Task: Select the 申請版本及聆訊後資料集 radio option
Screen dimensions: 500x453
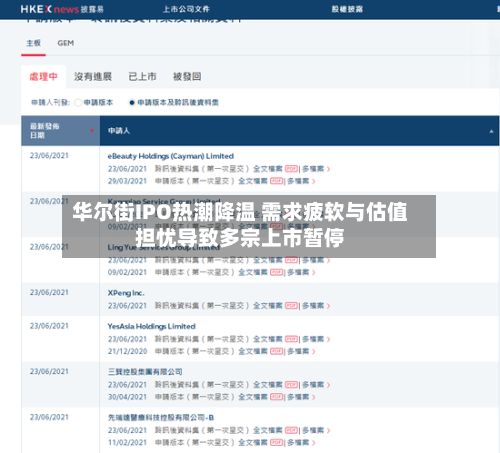Action: 132,102
